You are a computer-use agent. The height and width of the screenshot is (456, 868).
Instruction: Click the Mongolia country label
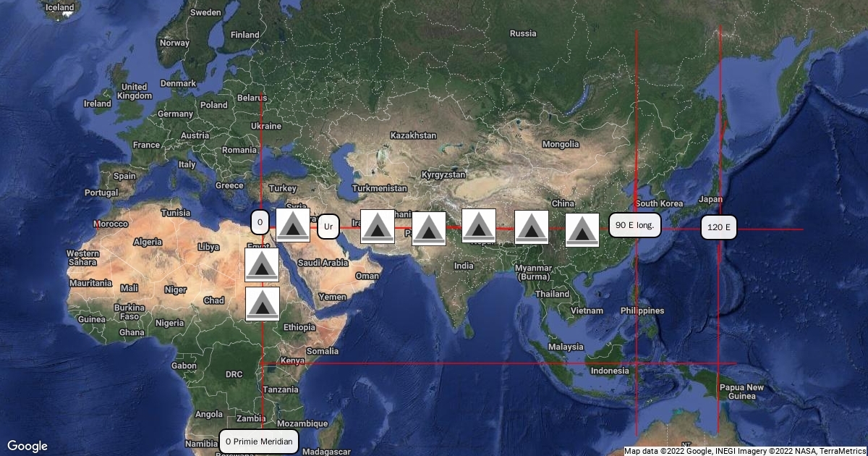(561, 144)
